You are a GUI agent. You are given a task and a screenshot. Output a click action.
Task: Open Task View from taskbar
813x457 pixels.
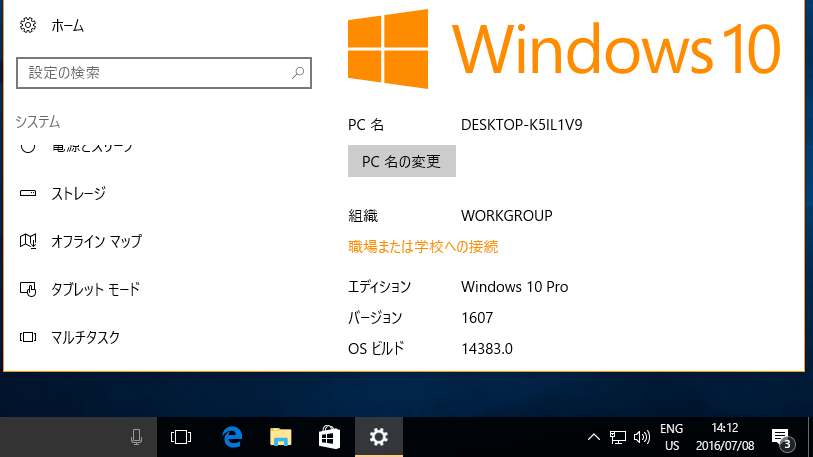point(181,437)
